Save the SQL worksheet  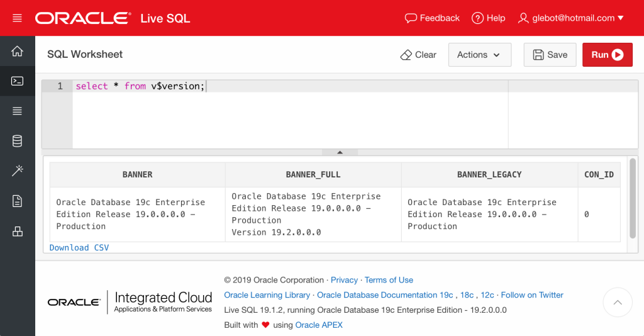coord(550,55)
